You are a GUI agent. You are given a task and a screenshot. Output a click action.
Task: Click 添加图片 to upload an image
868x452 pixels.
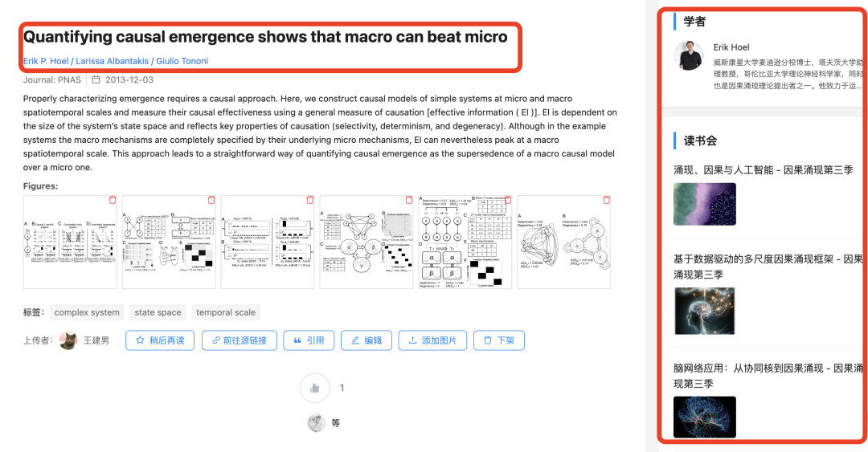coord(432,340)
